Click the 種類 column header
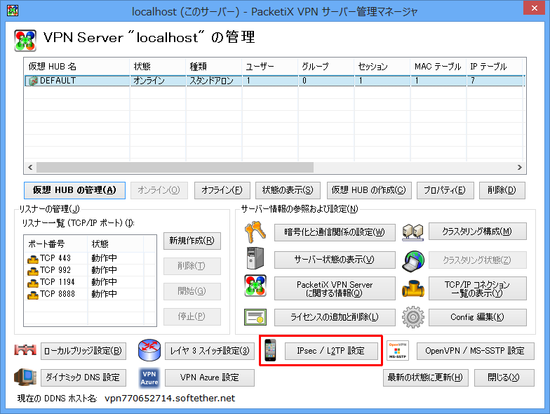 pyautogui.click(x=214, y=66)
